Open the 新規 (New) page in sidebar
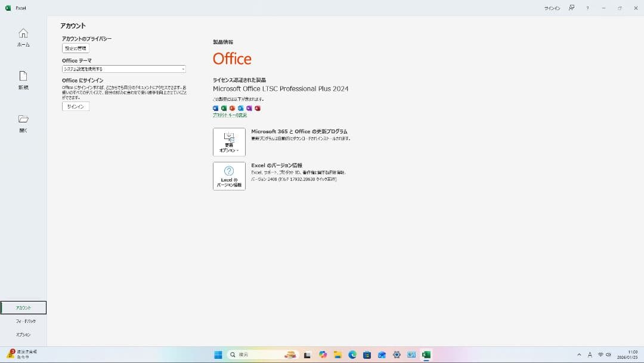The width and height of the screenshot is (644, 363). point(23,80)
